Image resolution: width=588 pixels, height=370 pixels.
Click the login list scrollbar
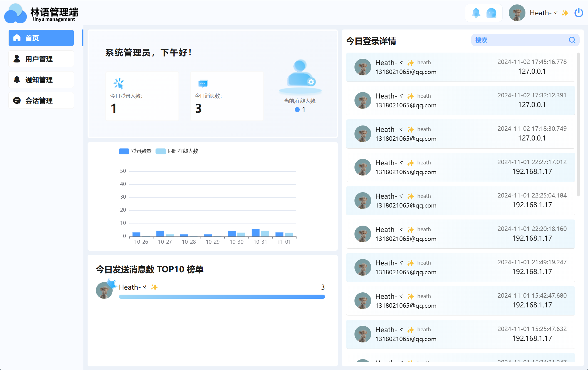coord(578,124)
